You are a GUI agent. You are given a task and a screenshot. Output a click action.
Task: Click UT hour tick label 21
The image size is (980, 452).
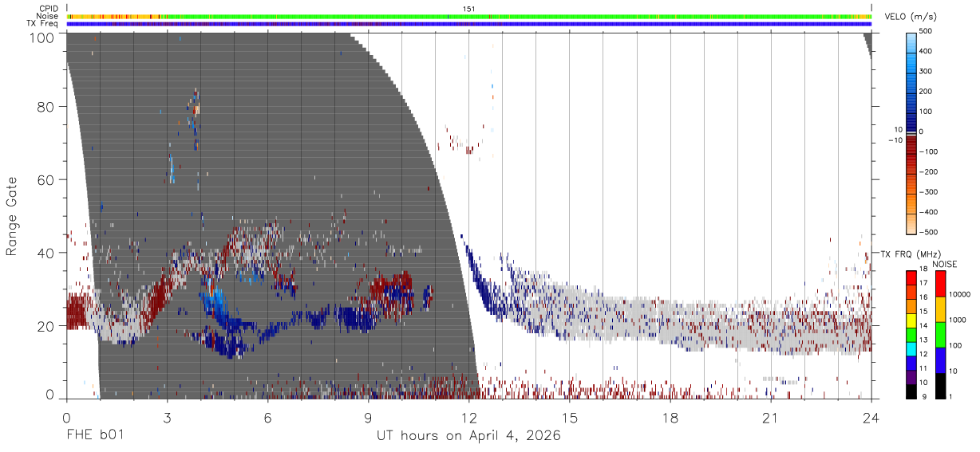click(x=770, y=418)
